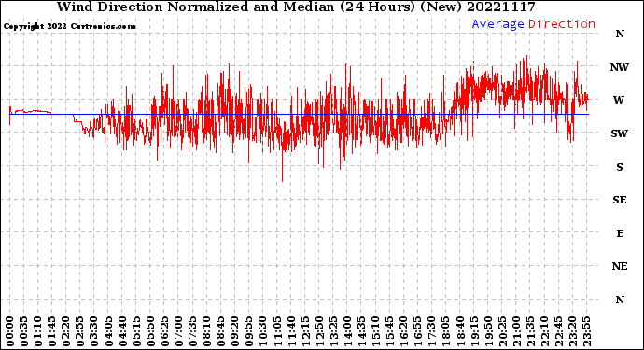Image resolution: width=644 pixels, height=350 pixels.
Task: Click the '16:20' time axis label
Action: 404,331
